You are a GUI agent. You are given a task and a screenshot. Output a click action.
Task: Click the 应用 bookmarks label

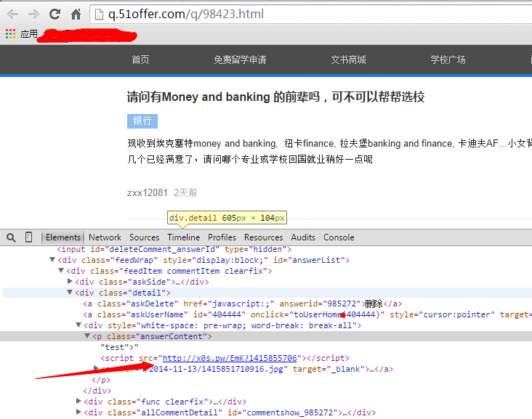28,34
